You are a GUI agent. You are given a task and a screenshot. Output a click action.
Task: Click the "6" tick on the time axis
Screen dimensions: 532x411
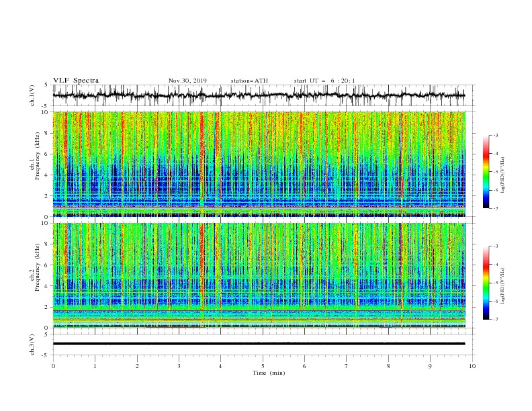tap(304, 366)
